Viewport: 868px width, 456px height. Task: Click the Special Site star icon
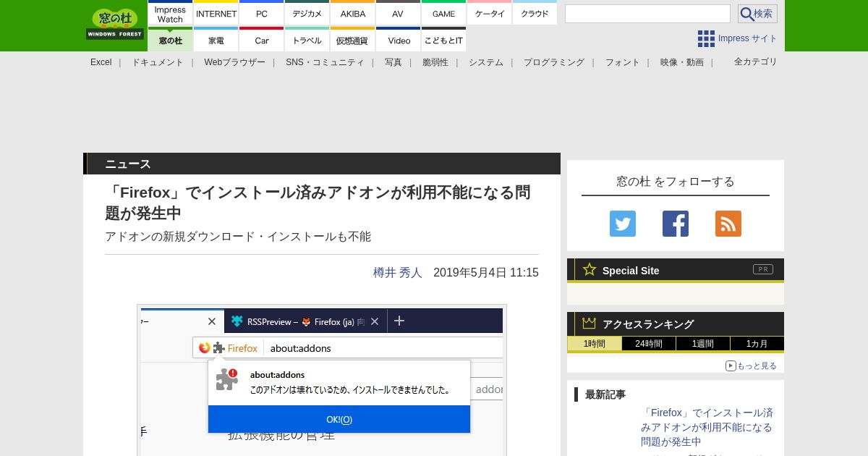point(590,270)
